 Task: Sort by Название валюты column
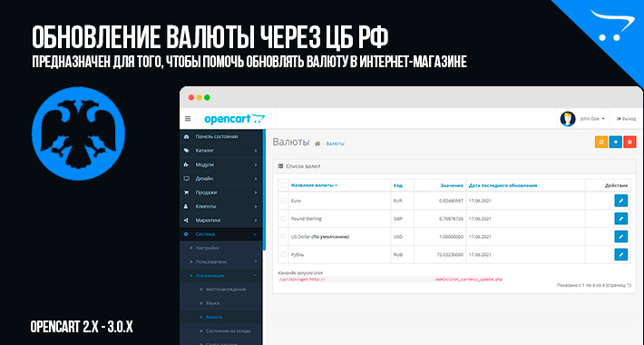tap(314, 185)
